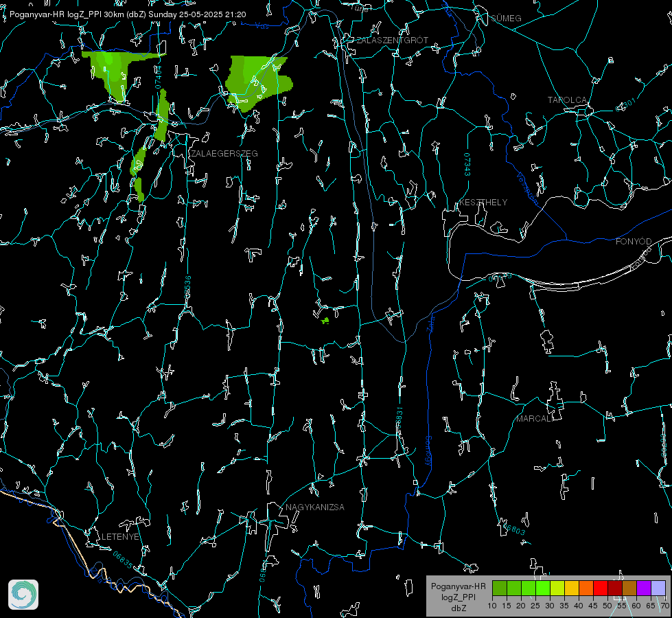Click the logZ_PPI legend text
The width and height of the screenshot is (672, 618).
pyautogui.click(x=458, y=597)
